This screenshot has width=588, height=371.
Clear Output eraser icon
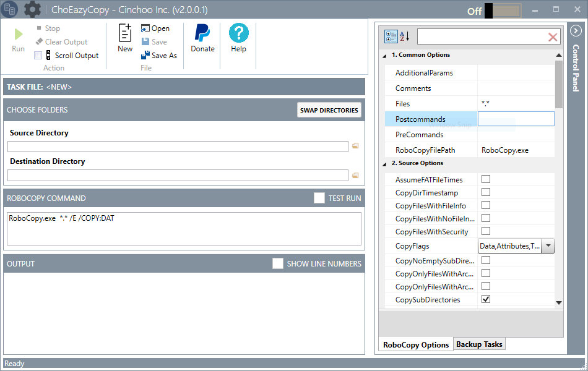(x=39, y=41)
